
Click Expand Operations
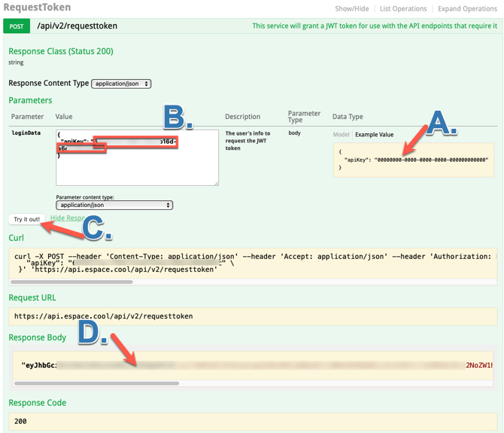point(466,9)
